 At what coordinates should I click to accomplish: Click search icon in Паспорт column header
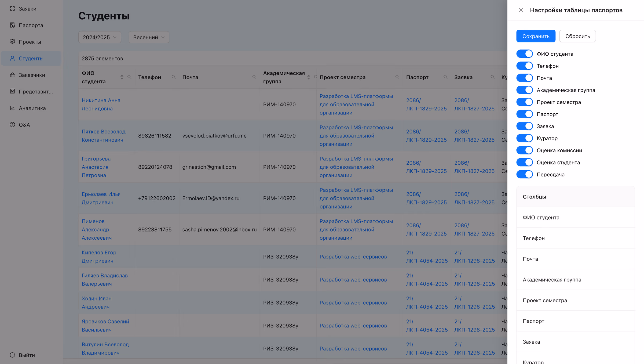tap(445, 77)
